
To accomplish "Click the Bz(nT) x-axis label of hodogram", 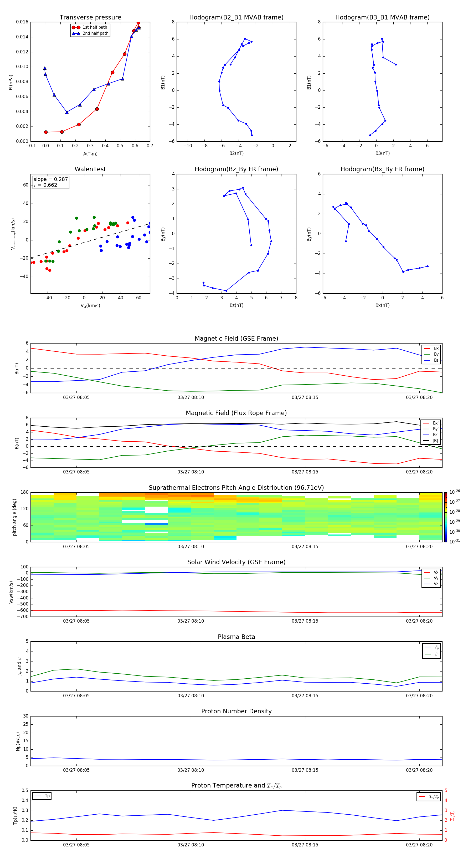I will tap(236, 306).
